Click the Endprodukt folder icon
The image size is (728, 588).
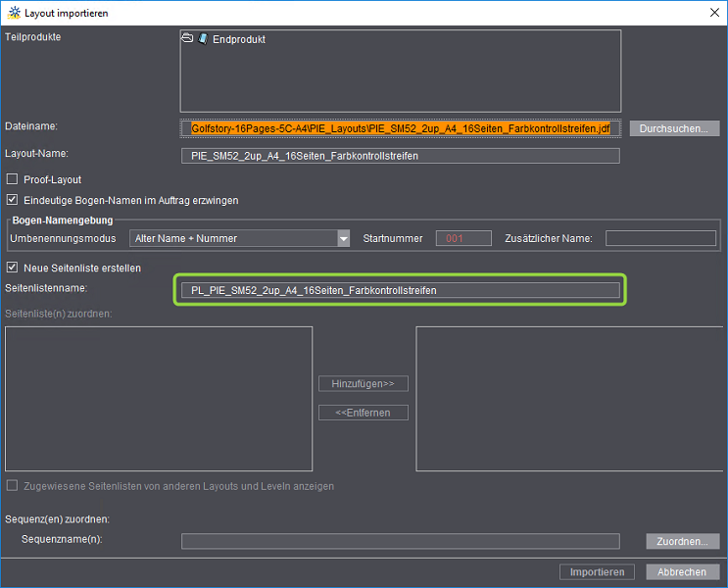point(187,39)
